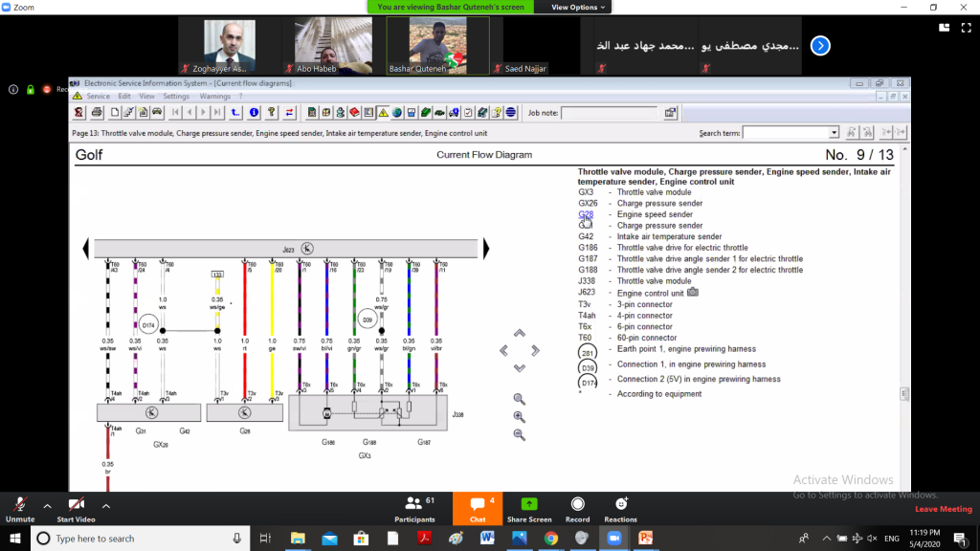Pan the diagram right with the right arrow
This screenshot has height=551, width=980.
pyautogui.click(x=535, y=350)
